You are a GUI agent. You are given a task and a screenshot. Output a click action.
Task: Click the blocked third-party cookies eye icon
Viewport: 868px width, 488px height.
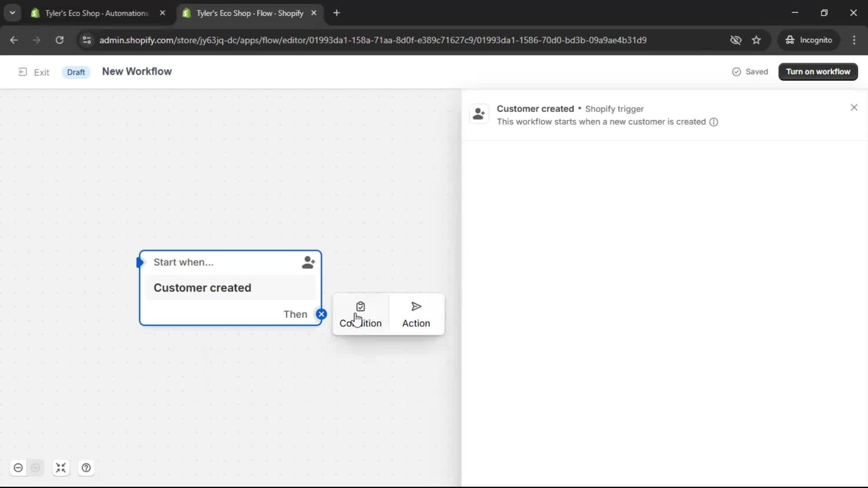click(736, 40)
